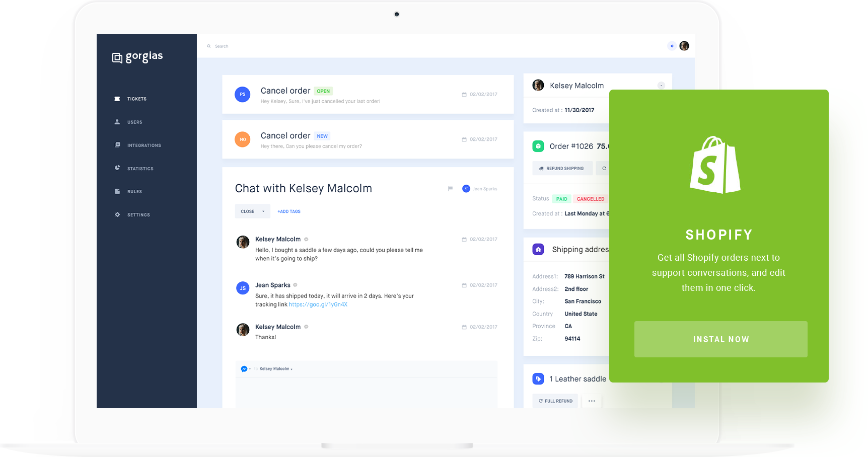Open the Messenger channel dropdown in the reply box
Viewport: 868px width, 457px height.
pos(246,369)
